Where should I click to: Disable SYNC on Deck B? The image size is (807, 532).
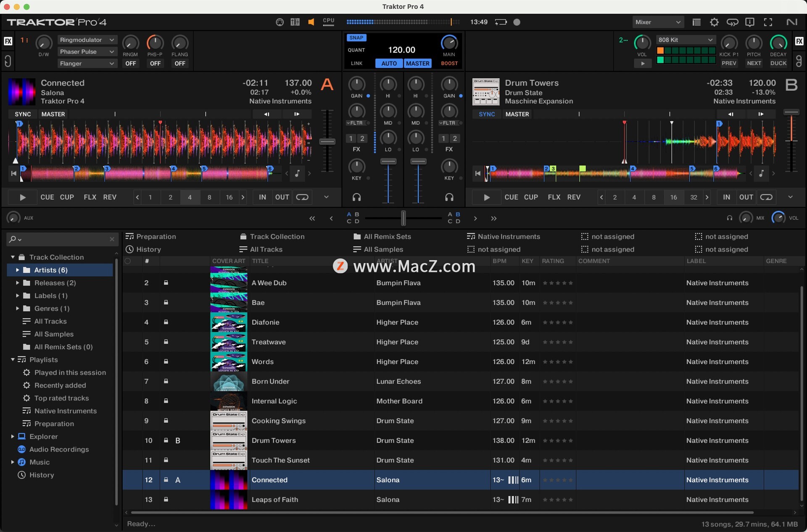tap(487, 114)
